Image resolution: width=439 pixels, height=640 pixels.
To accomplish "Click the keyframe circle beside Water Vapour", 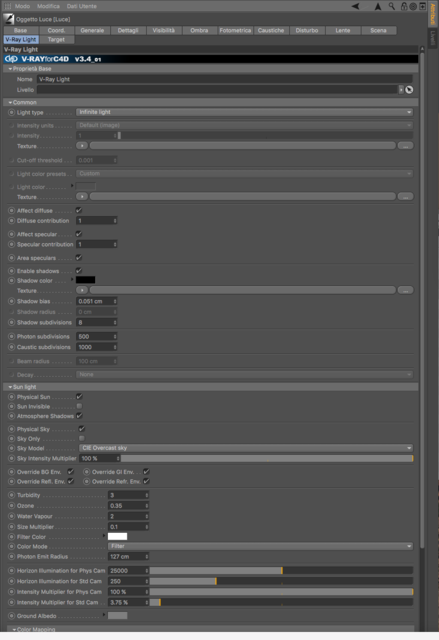I will [11, 516].
